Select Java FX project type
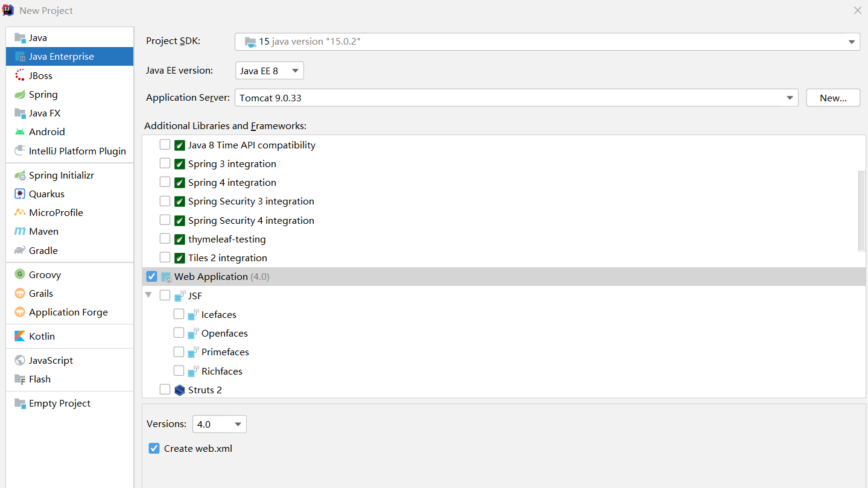Viewport: 868px width, 488px height. pos(69,113)
